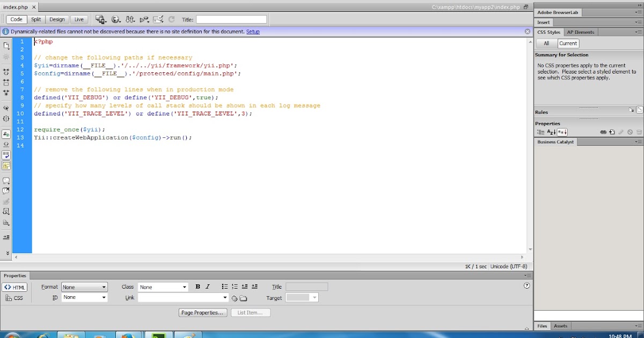644x338 pixels.
Task: Open the Properties inspector help icon
Action: click(526, 286)
